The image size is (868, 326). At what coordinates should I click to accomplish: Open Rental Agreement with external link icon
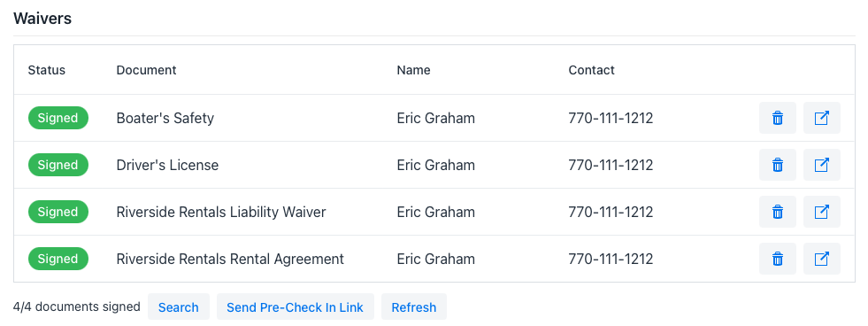821,259
